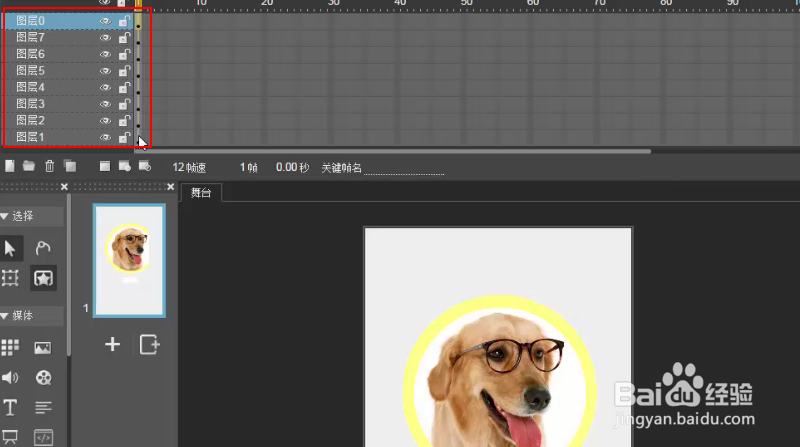Viewport: 800px width, 447px height.
Task: Lock layer 图层7
Action: 124,38
